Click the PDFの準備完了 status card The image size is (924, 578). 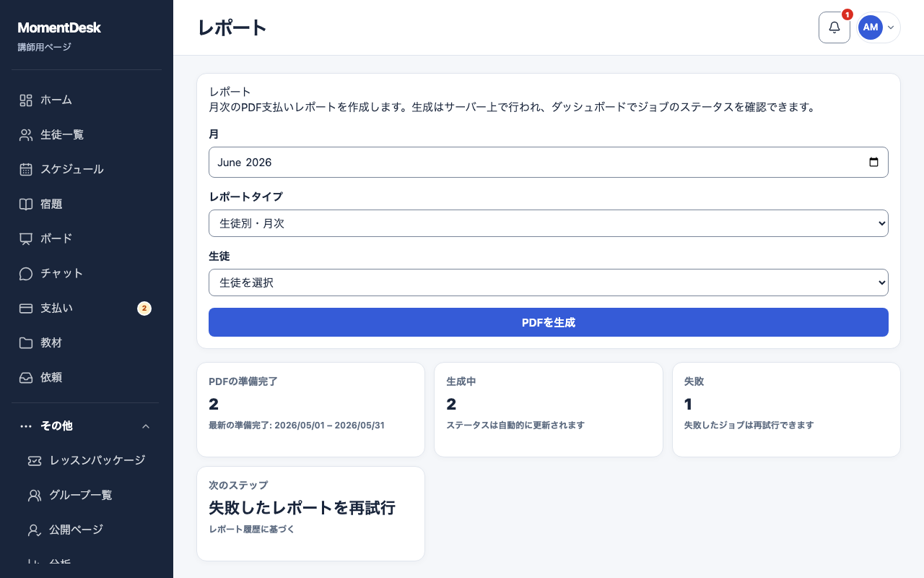[x=310, y=410]
